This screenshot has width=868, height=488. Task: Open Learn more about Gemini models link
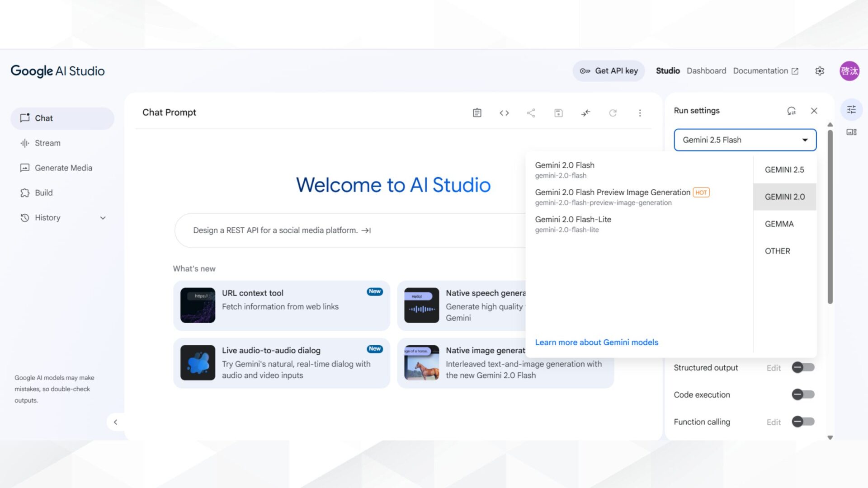pos(596,343)
